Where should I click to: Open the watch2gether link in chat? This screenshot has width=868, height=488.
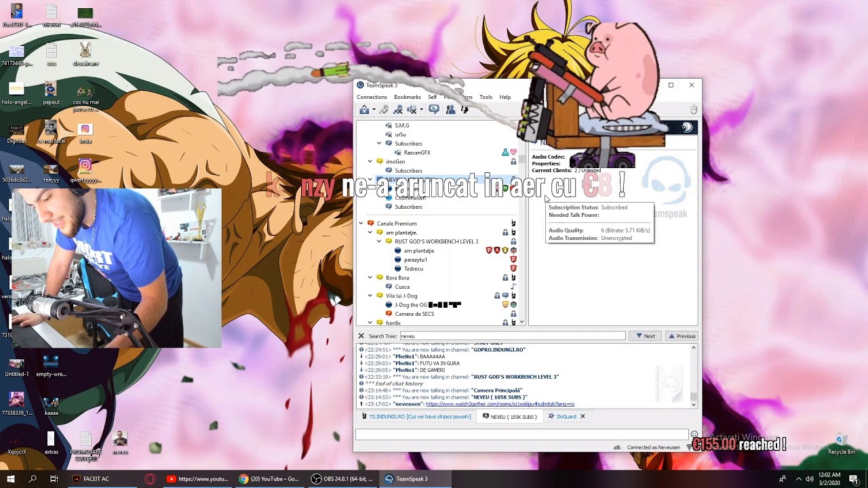click(500, 404)
